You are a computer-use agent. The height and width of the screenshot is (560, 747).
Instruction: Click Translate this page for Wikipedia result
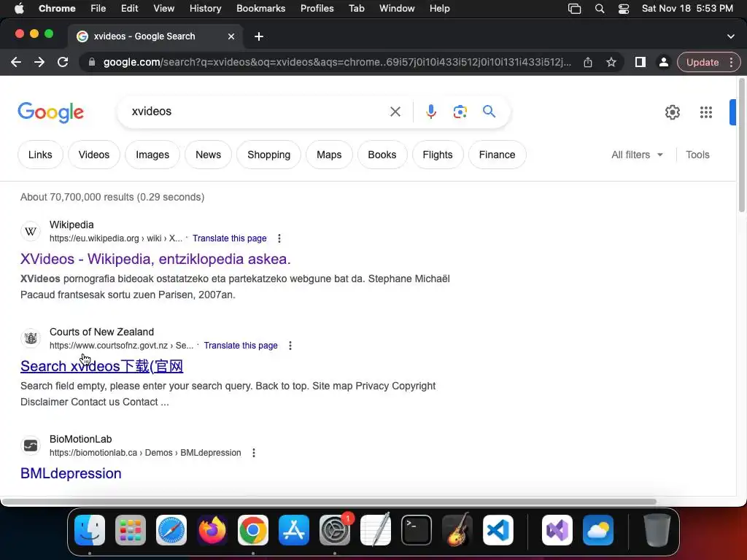click(230, 238)
